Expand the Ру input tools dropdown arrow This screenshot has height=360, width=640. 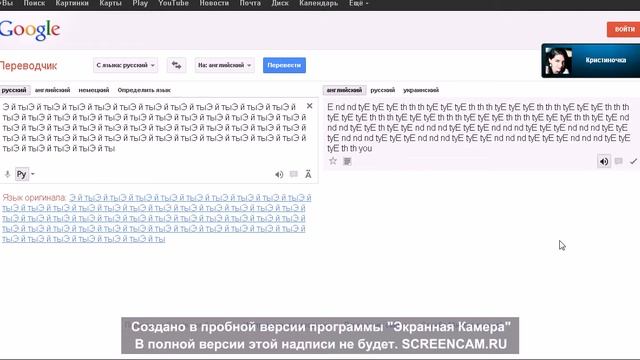pyautogui.click(x=33, y=174)
